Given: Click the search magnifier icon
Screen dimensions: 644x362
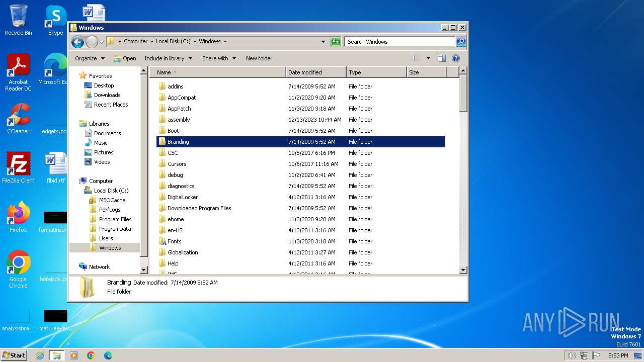Looking at the screenshot, I should tap(460, 42).
